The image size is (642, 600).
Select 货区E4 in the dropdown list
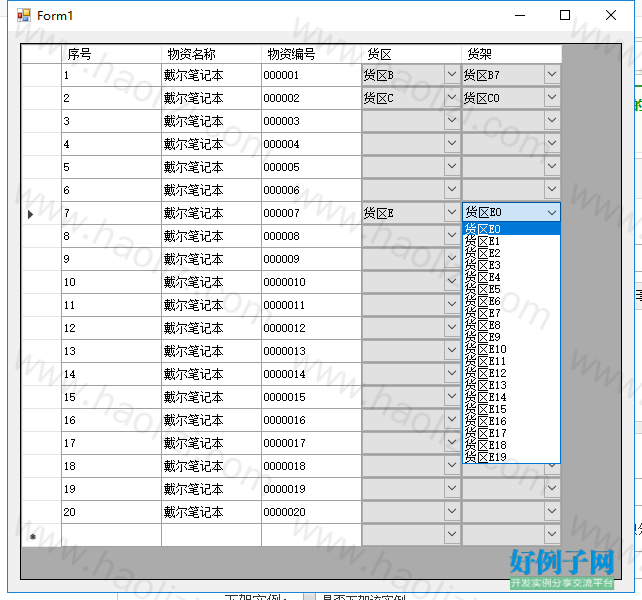(x=511, y=277)
